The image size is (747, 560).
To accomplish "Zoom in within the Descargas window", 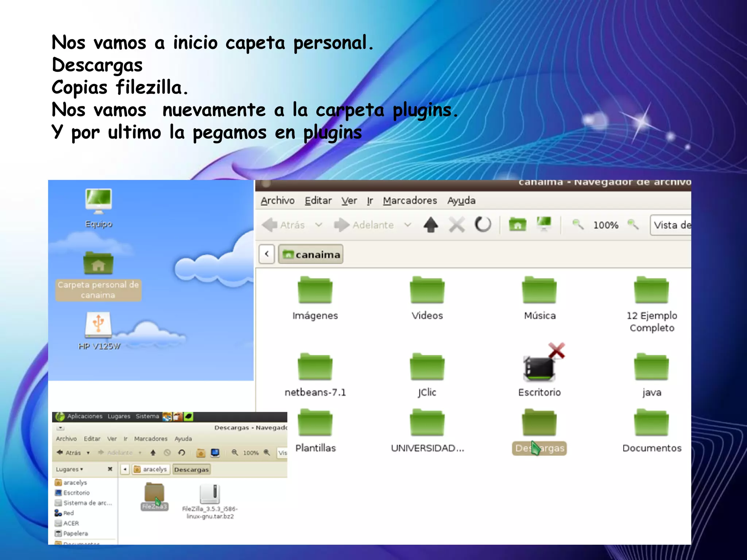I will 267,453.
